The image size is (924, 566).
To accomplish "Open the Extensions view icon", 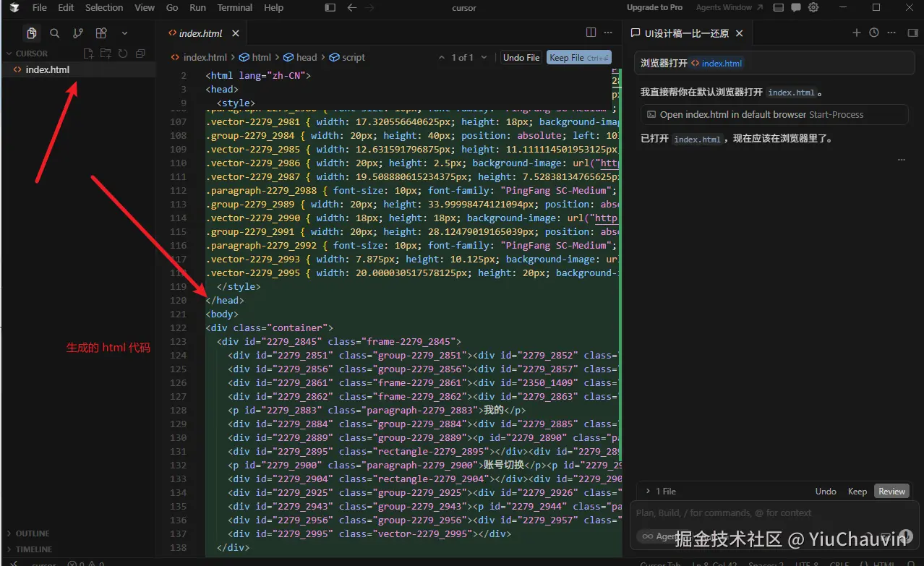I will click(x=101, y=33).
